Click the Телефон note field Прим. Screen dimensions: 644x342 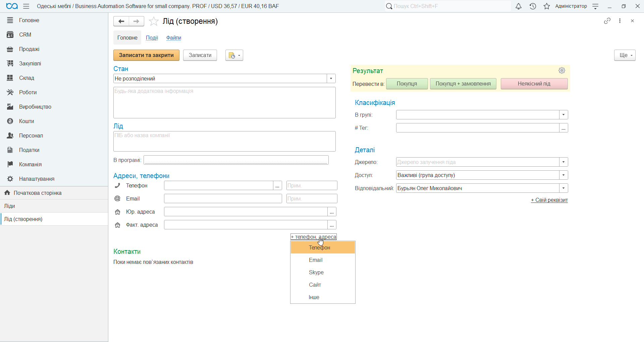point(312,185)
